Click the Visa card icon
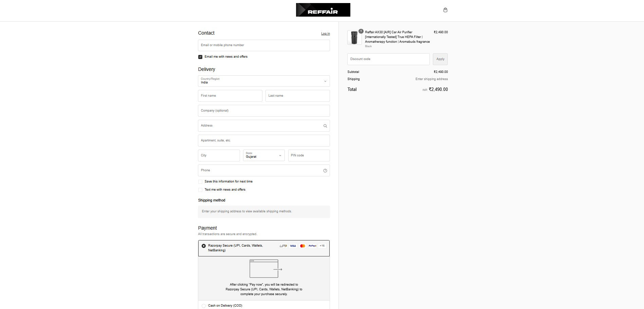644x309 pixels. [293, 246]
